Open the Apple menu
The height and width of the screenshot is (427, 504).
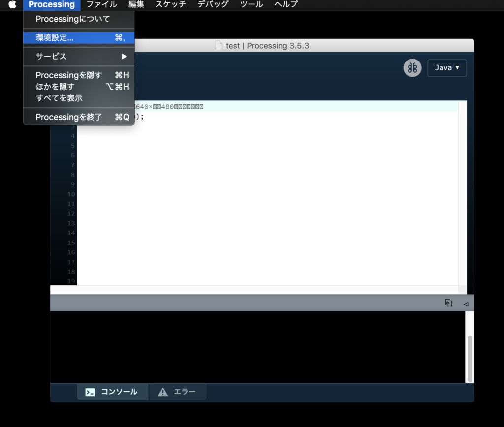pyautogui.click(x=12, y=4)
